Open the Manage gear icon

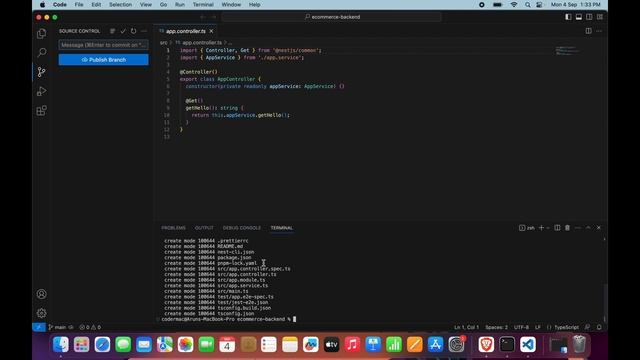pyautogui.click(x=42, y=313)
